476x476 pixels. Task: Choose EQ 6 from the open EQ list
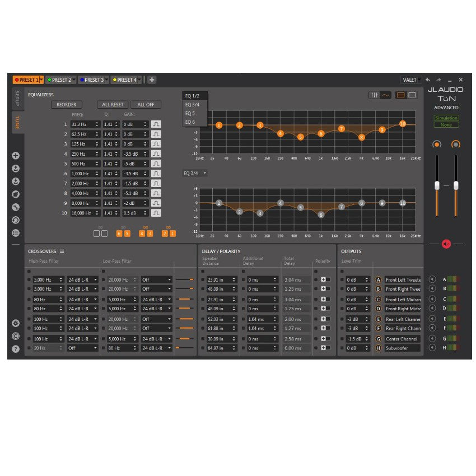tap(194, 122)
